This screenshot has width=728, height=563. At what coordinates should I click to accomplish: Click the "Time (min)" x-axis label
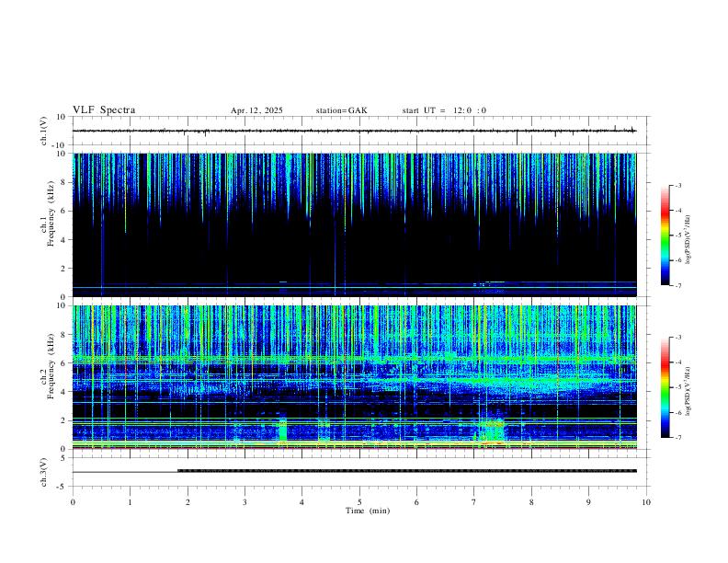(368, 511)
